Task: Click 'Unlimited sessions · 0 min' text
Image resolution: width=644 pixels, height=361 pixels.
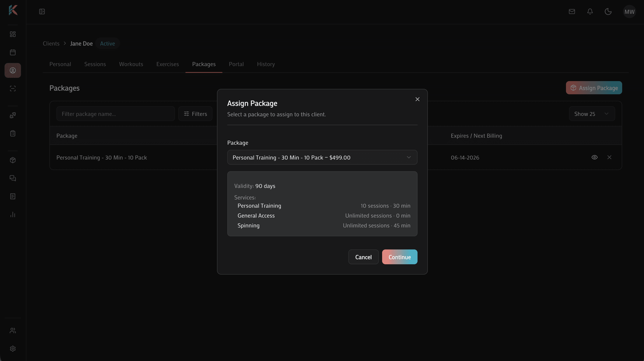Action: [x=378, y=215]
